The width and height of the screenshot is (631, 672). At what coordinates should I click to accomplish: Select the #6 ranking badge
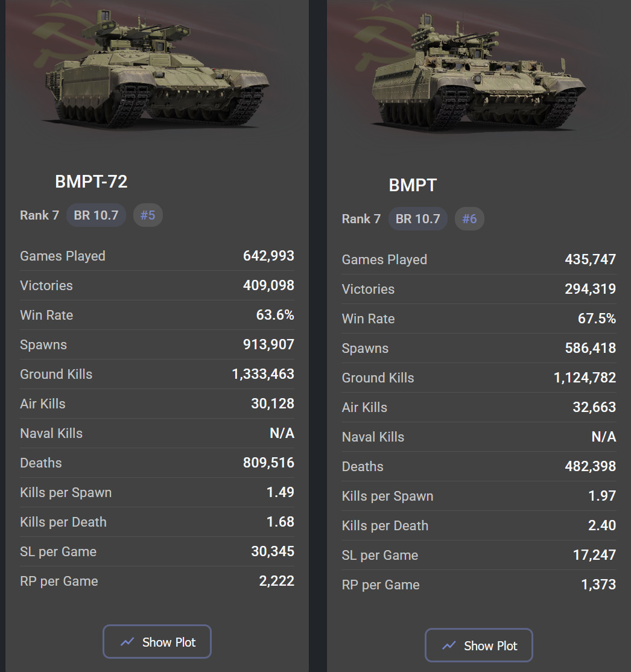coord(469,219)
